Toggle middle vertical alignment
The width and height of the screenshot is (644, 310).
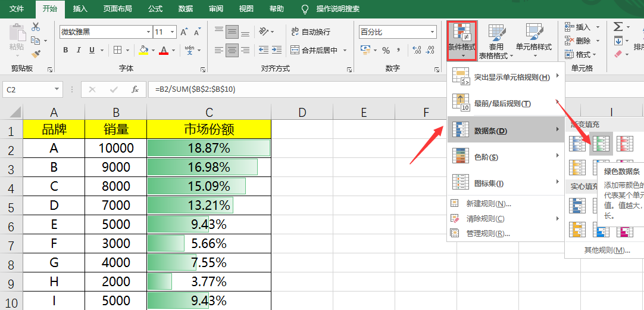[233, 32]
